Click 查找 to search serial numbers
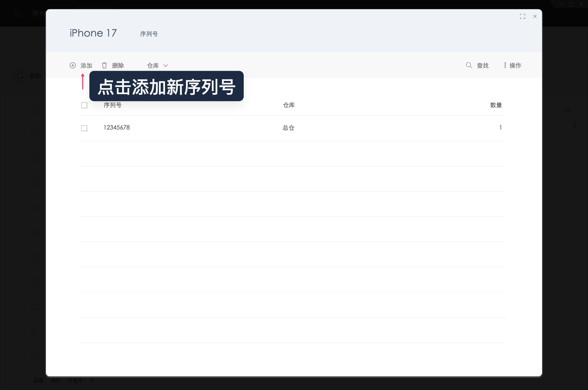Image resolution: width=588 pixels, height=390 pixels. tap(482, 65)
